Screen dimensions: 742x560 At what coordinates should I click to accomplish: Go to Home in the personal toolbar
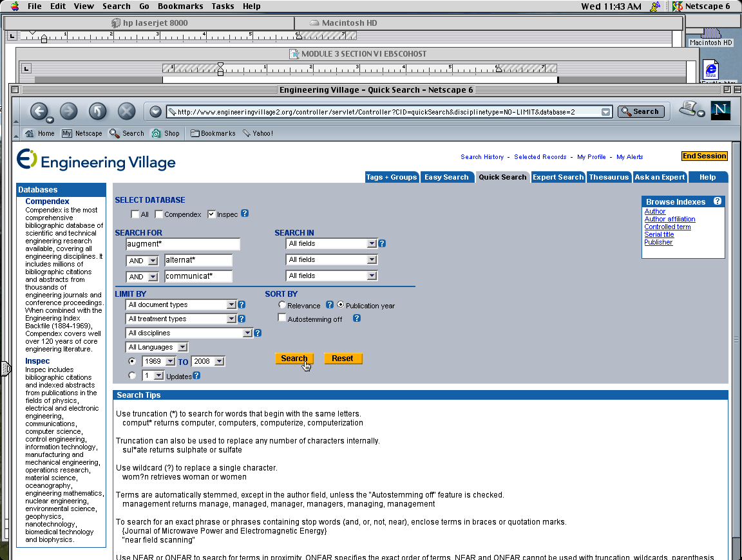tap(40, 133)
